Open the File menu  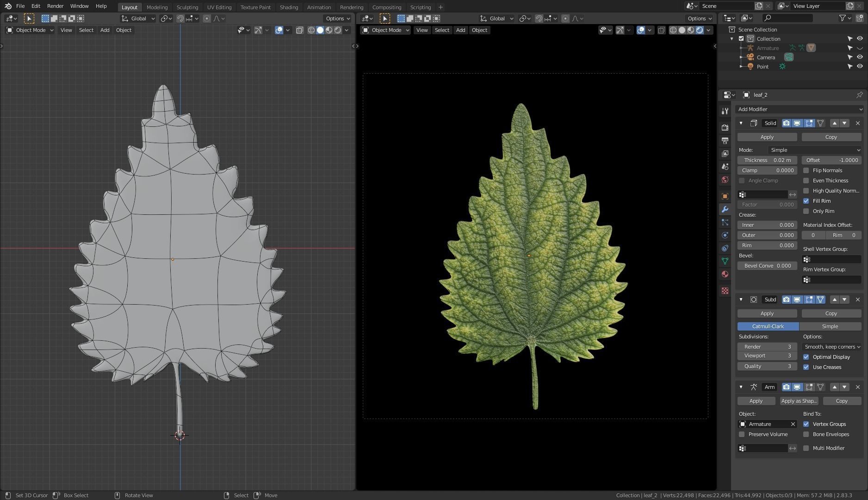click(20, 6)
